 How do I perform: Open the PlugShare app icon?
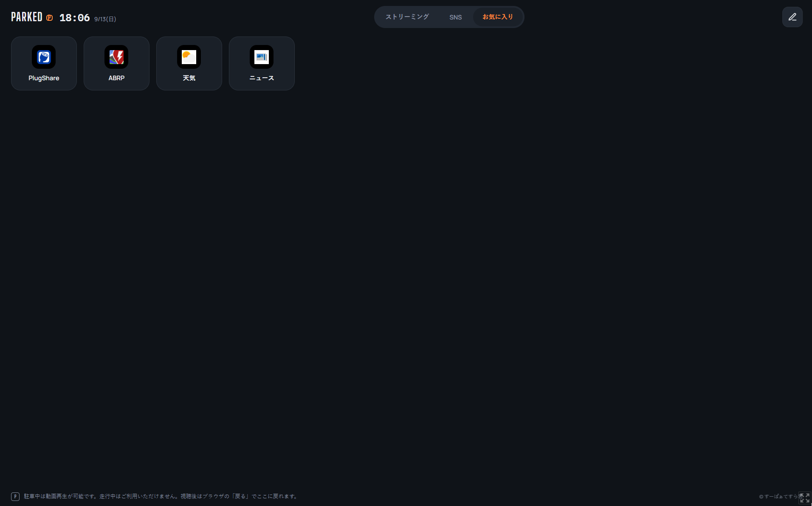[44, 57]
